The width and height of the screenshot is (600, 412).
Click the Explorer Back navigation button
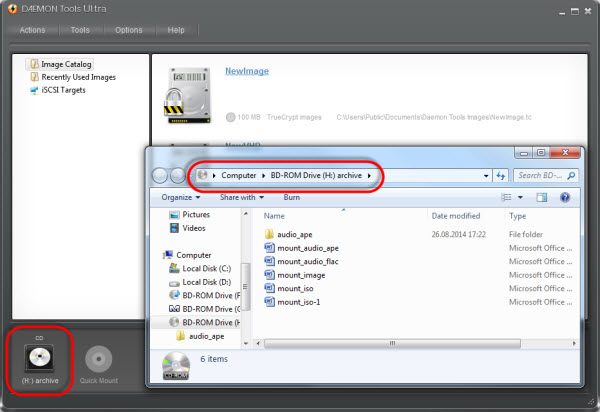[x=160, y=176]
